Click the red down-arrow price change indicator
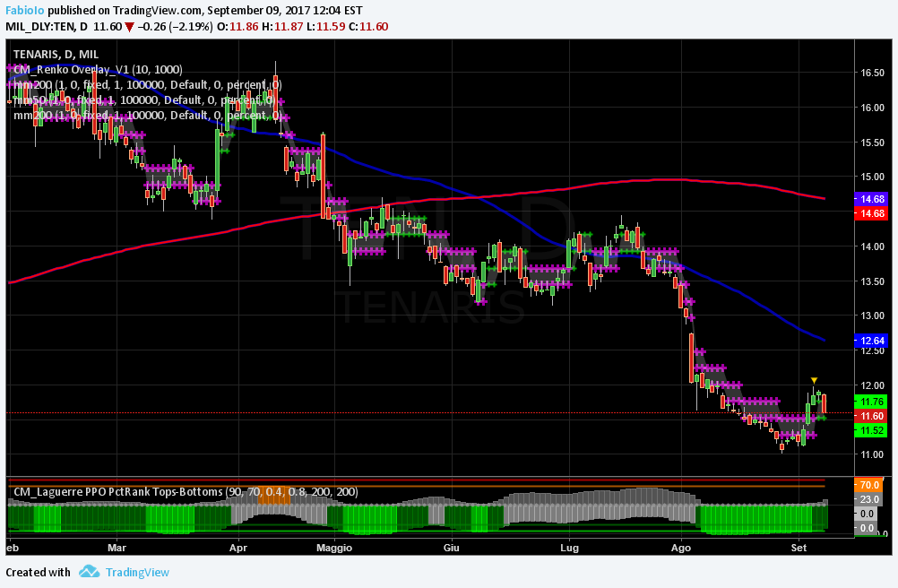The height and width of the screenshot is (588, 898). pos(130,27)
